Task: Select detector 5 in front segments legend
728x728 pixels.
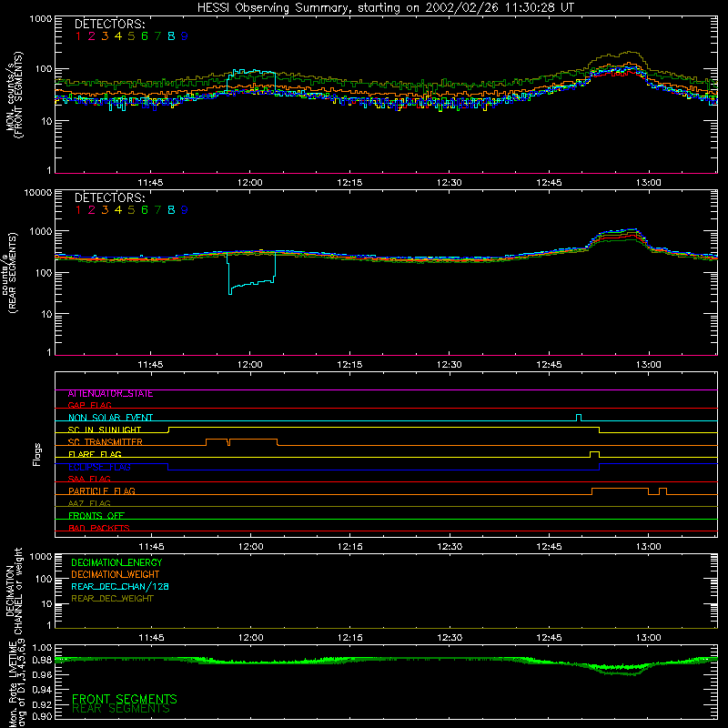Action: coord(131,36)
